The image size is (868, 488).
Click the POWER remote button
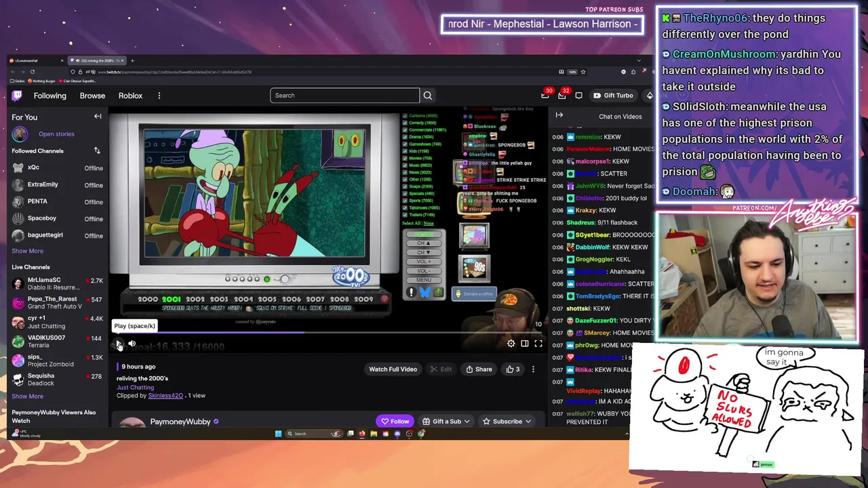(424, 235)
